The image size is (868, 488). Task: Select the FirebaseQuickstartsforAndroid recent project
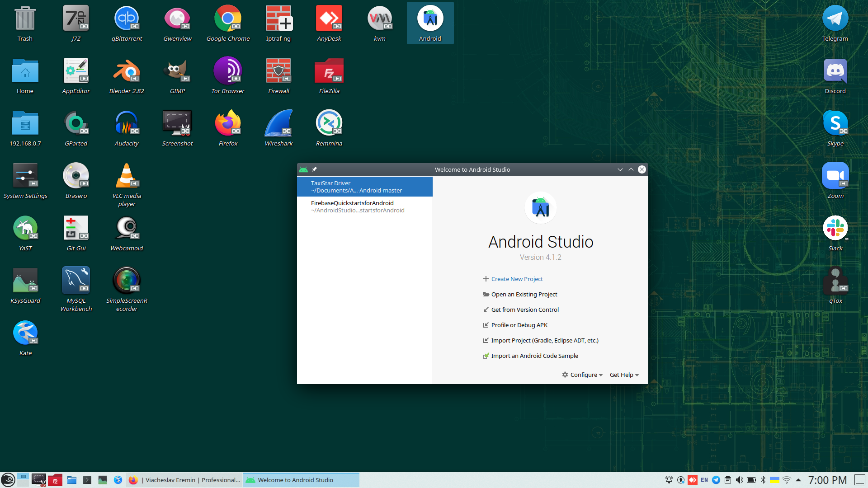tap(364, 206)
